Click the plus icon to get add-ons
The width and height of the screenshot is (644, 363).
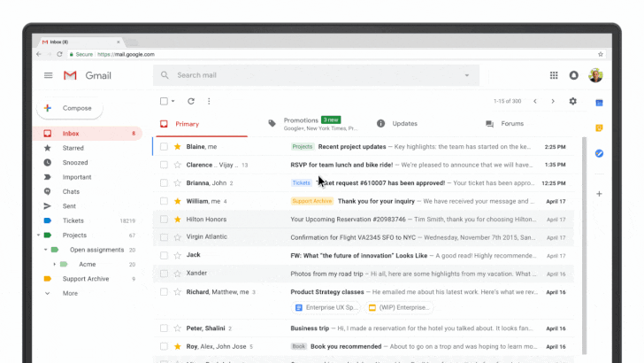(x=599, y=194)
